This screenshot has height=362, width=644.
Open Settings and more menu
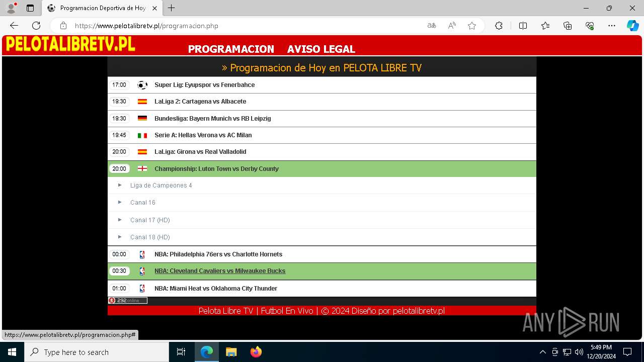(x=612, y=26)
